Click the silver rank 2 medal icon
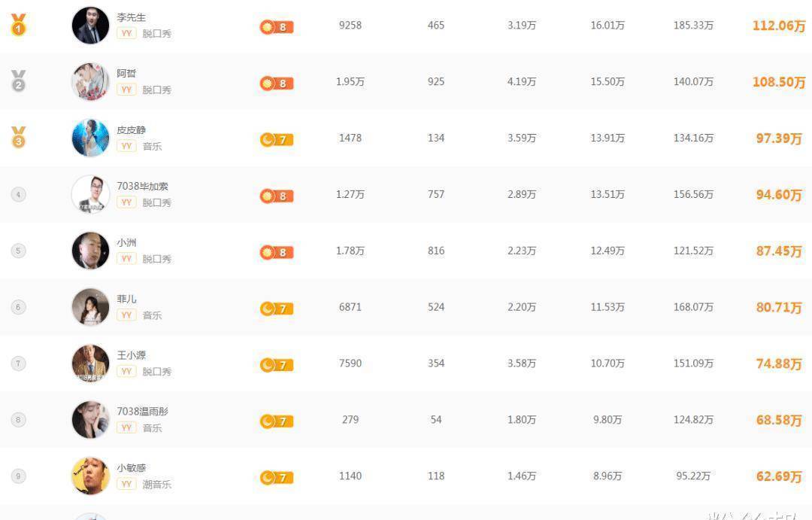The width and height of the screenshot is (812, 520). [18, 81]
